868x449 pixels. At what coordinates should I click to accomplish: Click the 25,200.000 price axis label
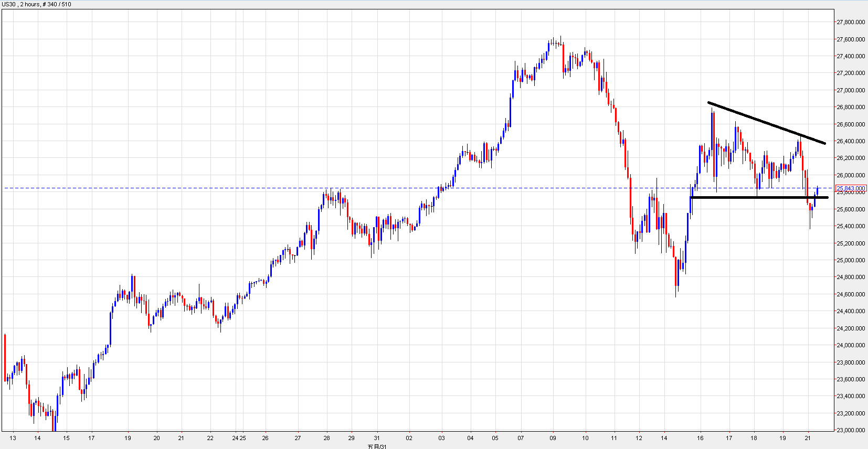[851, 243]
